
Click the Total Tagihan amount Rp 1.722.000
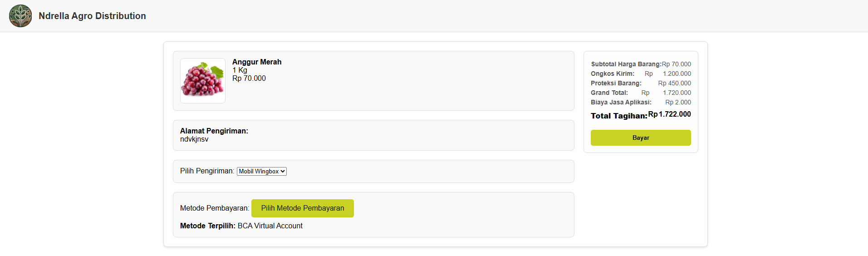coord(670,114)
